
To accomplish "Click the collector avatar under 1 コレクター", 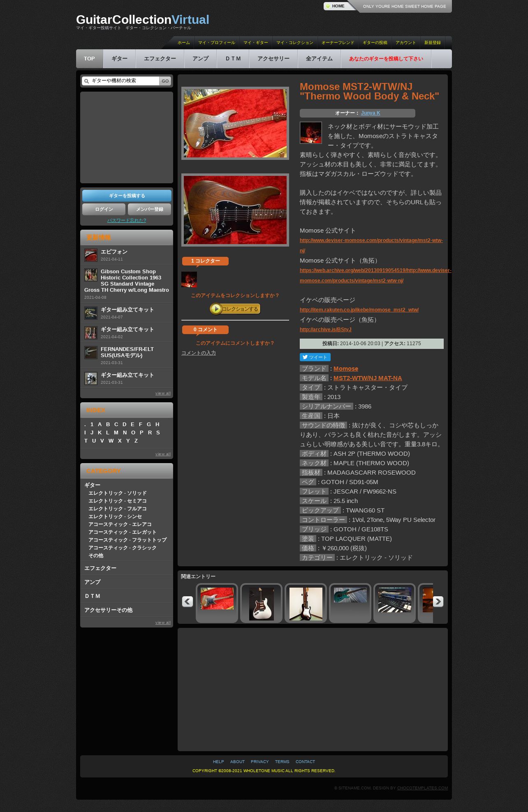I will (x=189, y=279).
